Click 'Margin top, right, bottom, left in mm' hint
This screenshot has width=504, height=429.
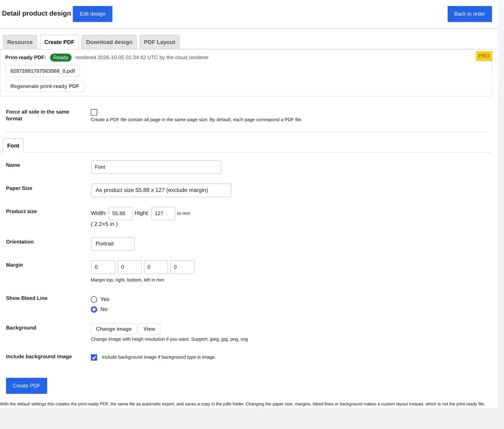tap(127, 280)
